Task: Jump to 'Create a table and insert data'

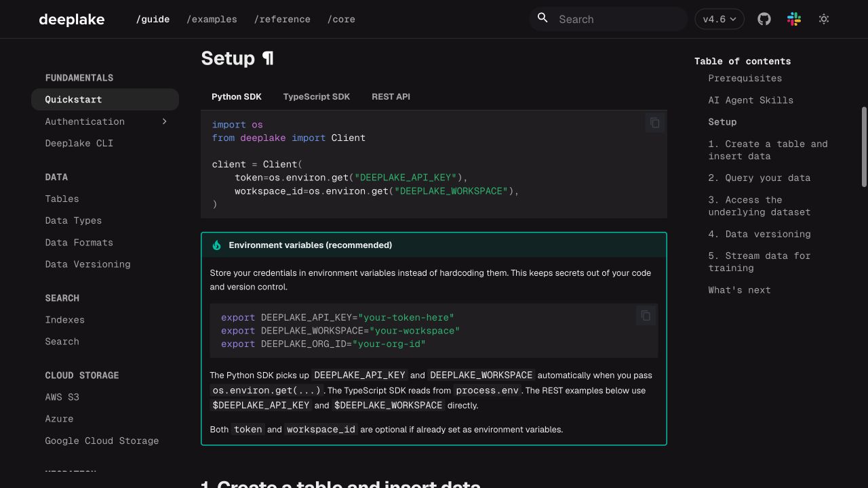Action: tap(768, 150)
